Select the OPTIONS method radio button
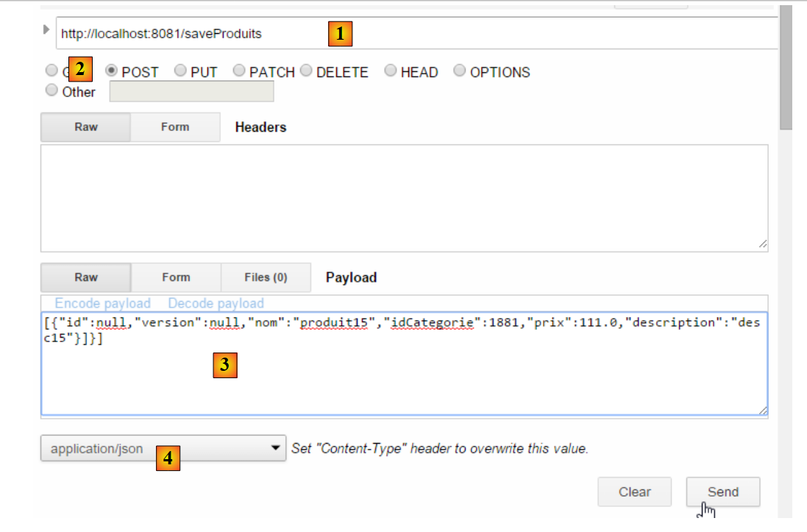Image resolution: width=807 pixels, height=532 pixels. point(460,71)
